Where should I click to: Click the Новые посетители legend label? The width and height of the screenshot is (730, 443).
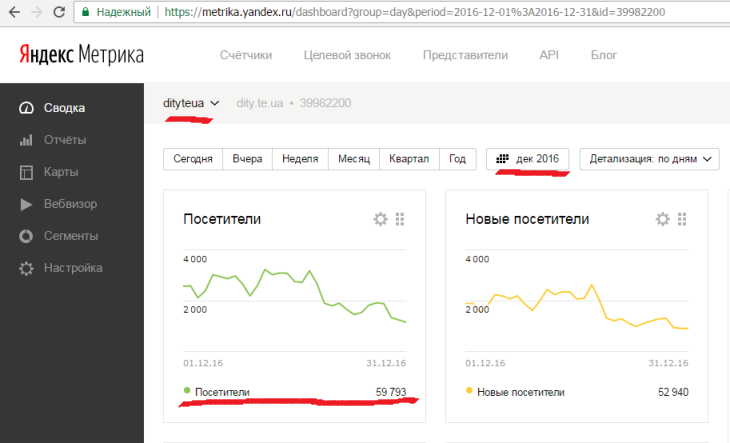520,392
